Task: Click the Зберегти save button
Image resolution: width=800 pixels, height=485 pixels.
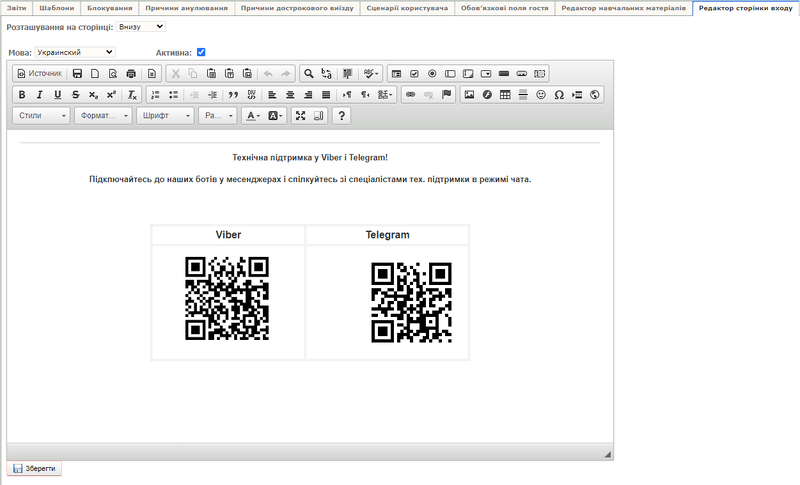Action: coord(36,468)
